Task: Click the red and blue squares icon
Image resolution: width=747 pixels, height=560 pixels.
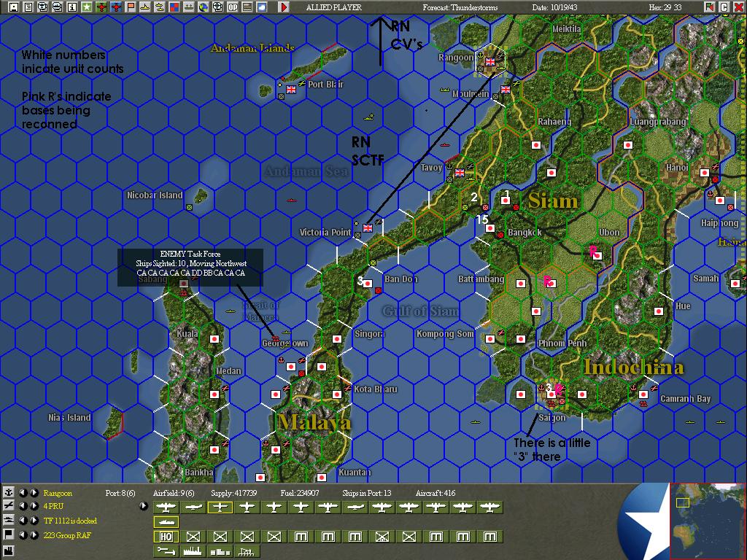Action: pos(174,7)
